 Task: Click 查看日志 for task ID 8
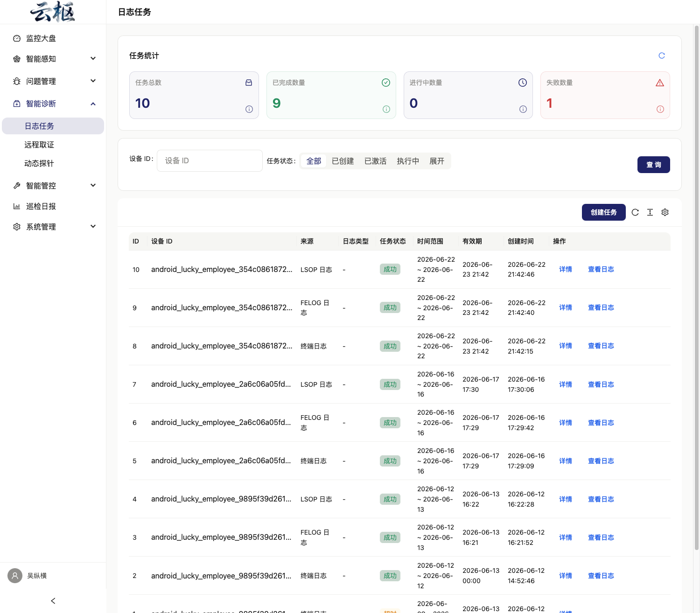(x=601, y=346)
